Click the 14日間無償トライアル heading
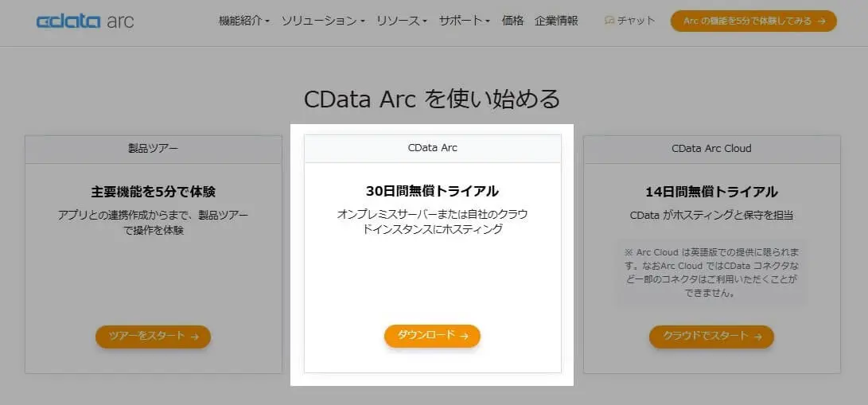The width and height of the screenshot is (868, 405). (711, 192)
